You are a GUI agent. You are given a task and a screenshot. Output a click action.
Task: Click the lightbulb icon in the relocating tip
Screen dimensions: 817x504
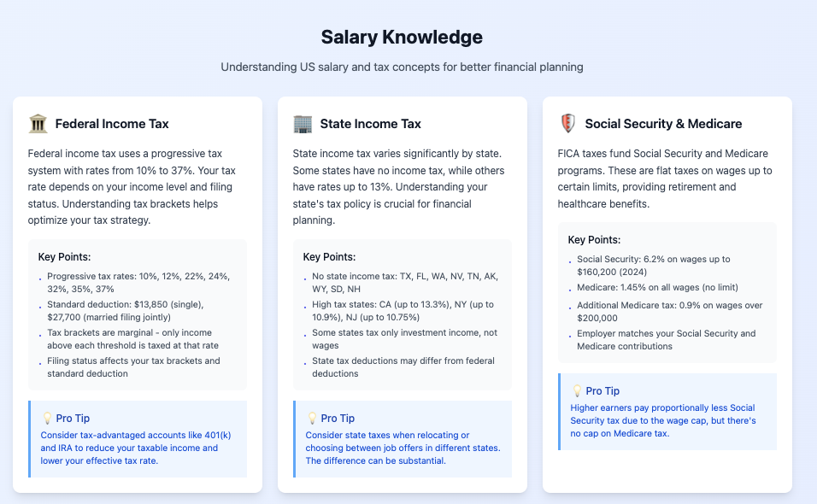pyautogui.click(x=313, y=419)
